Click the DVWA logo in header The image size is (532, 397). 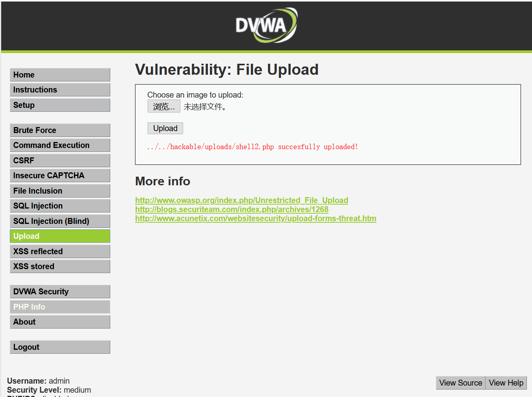(x=267, y=25)
